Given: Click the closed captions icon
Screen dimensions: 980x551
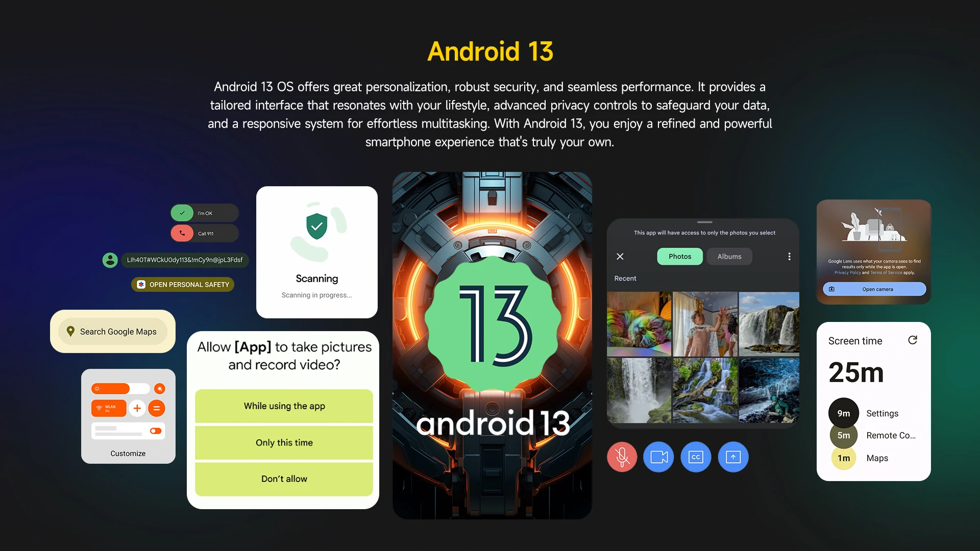Looking at the screenshot, I should (x=696, y=457).
